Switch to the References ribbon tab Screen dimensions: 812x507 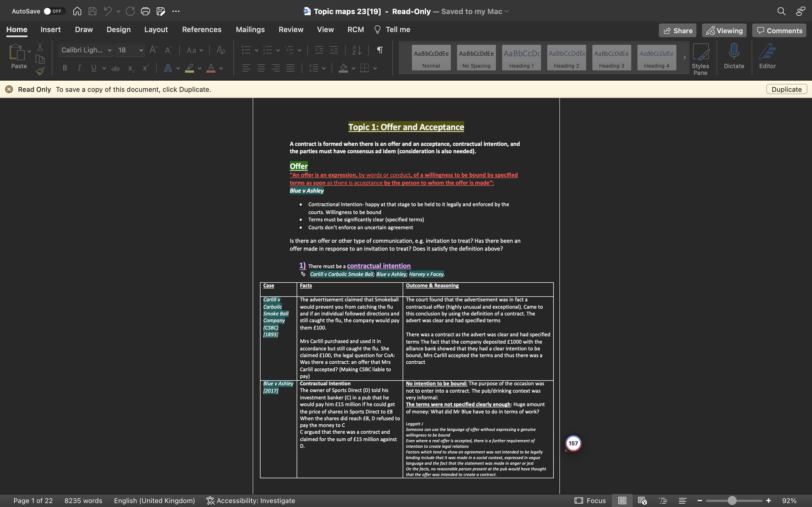[x=202, y=30]
